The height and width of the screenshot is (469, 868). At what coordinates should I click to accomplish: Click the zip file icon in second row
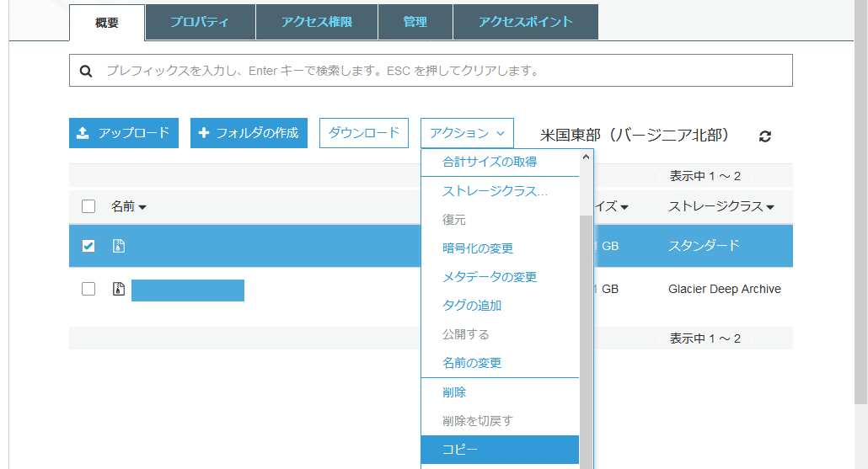pyautogui.click(x=119, y=289)
